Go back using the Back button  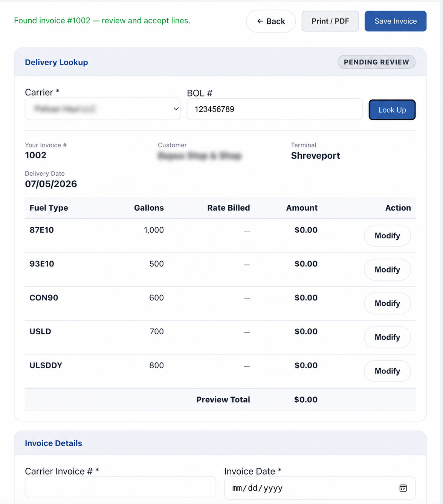271,21
